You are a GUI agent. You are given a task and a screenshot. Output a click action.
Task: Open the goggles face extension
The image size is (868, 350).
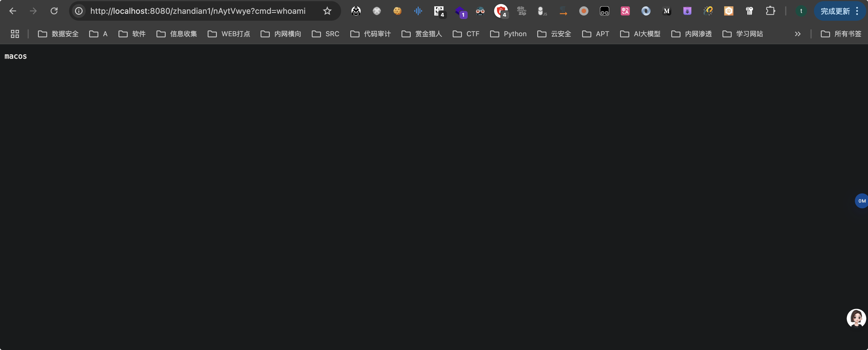click(480, 11)
